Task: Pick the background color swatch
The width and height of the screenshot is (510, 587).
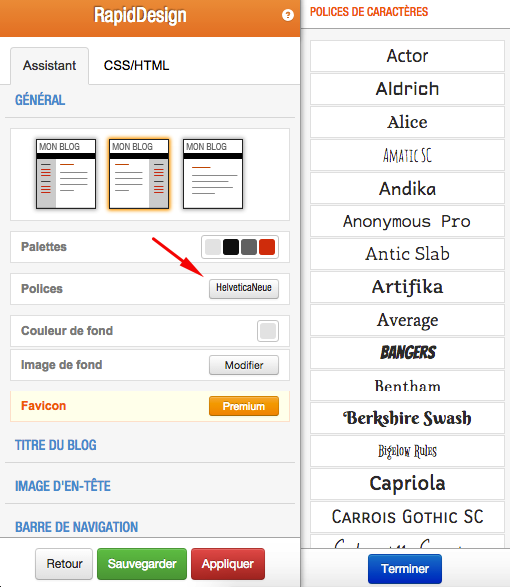Action: pyautogui.click(x=268, y=331)
